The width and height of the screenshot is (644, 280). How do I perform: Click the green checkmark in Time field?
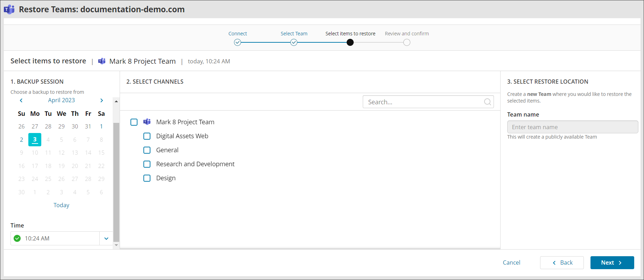(x=17, y=238)
